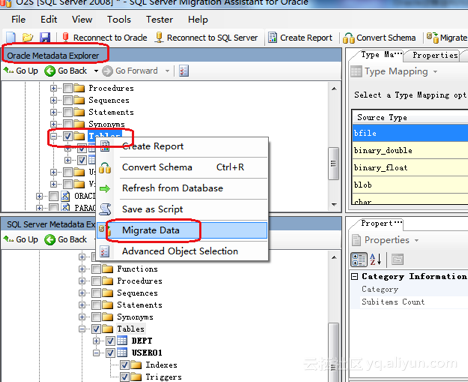
Task: Select the binary_float source type row
Action: (x=410, y=168)
